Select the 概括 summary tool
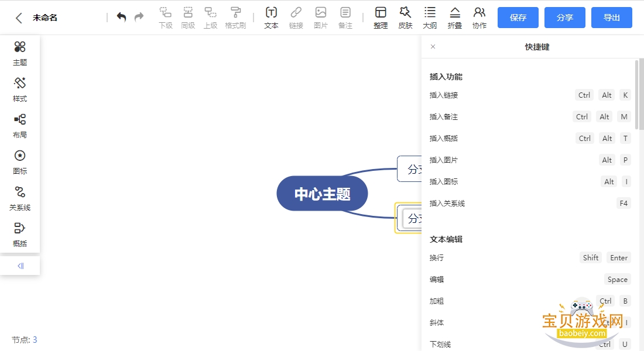 [x=20, y=235]
